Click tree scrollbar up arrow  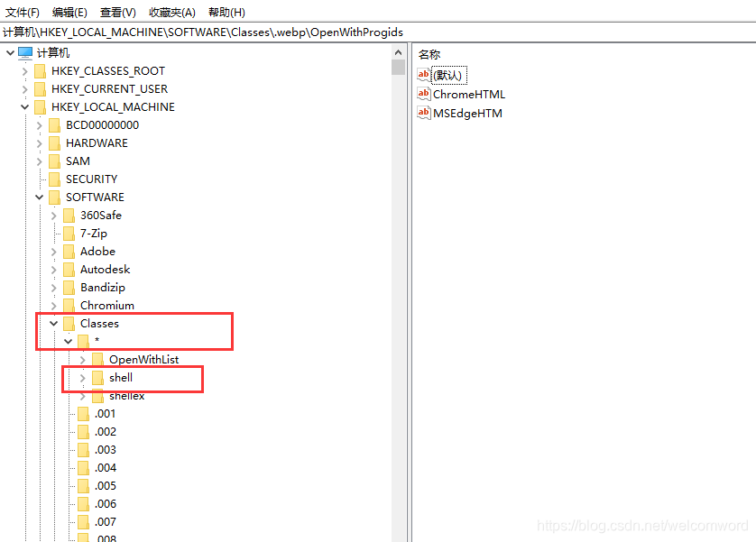click(398, 52)
